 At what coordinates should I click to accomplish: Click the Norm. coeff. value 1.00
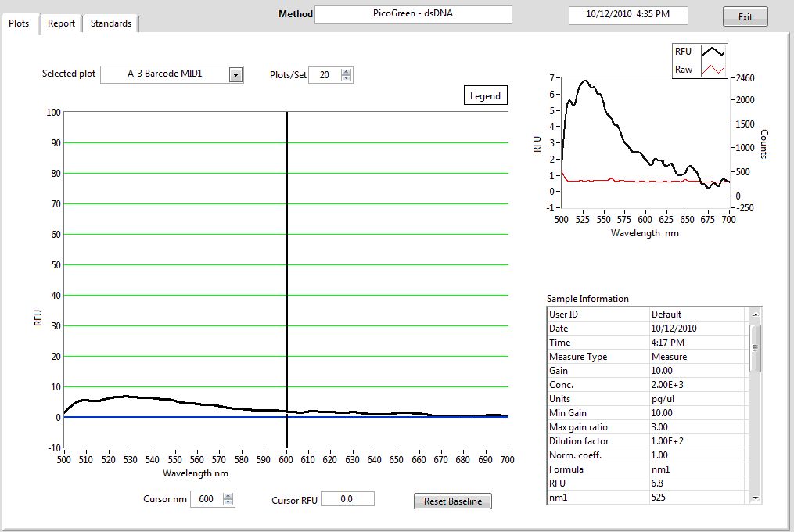coord(659,455)
